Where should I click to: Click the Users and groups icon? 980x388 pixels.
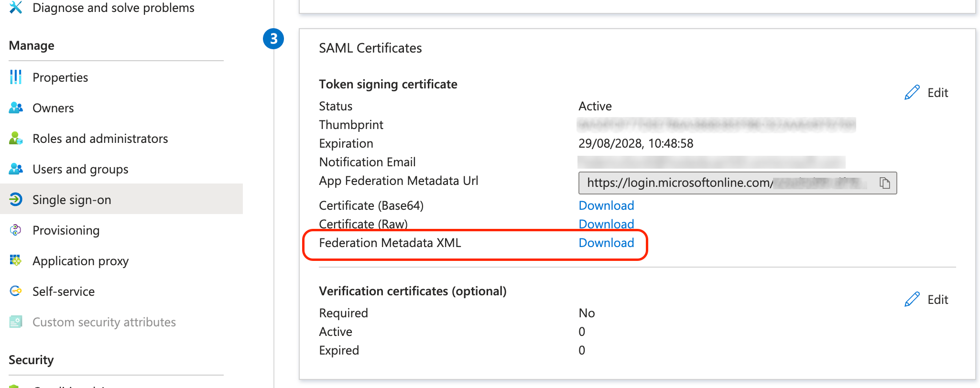click(x=16, y=169)
